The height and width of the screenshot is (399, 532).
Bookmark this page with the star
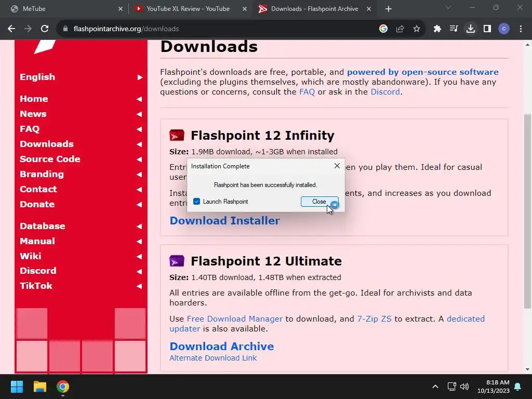417,29
